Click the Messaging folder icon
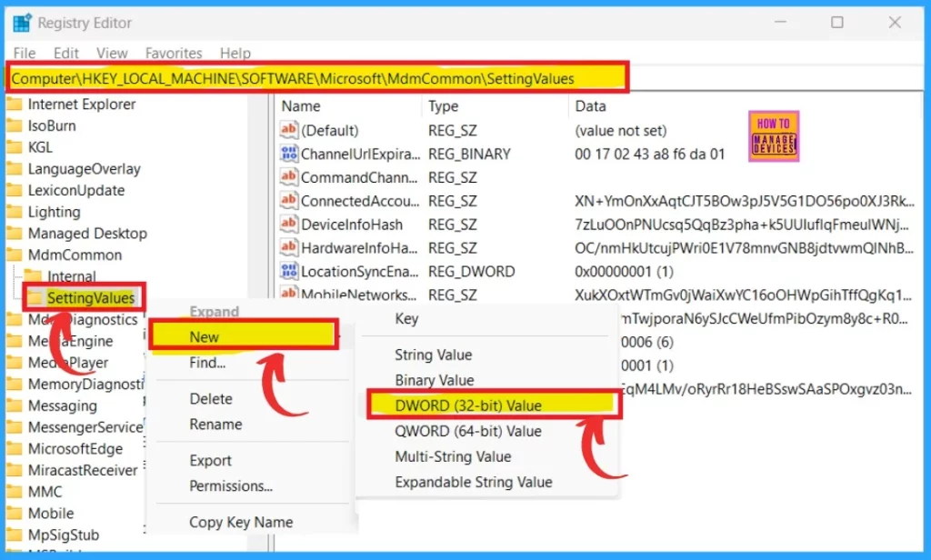 (15, 405)
